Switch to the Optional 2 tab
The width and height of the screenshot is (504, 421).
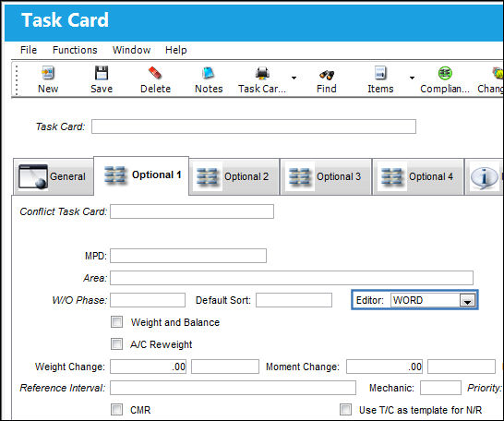[234, 176]
